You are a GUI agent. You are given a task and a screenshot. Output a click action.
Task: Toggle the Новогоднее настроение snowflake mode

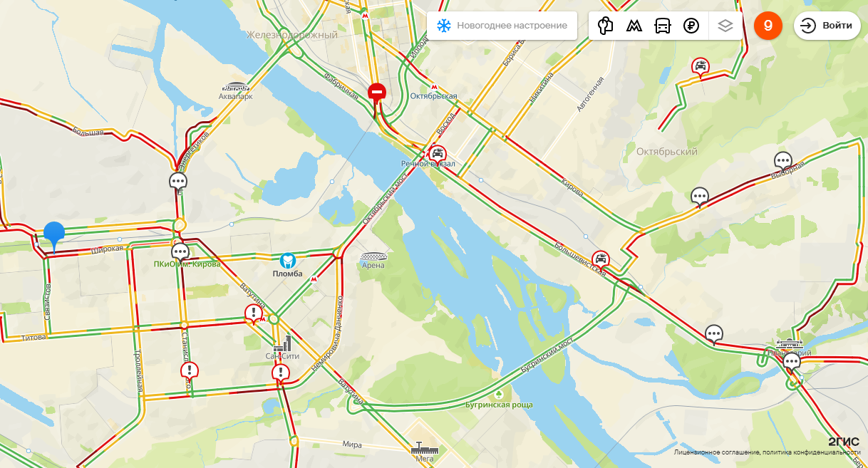[x=502, y=26]
